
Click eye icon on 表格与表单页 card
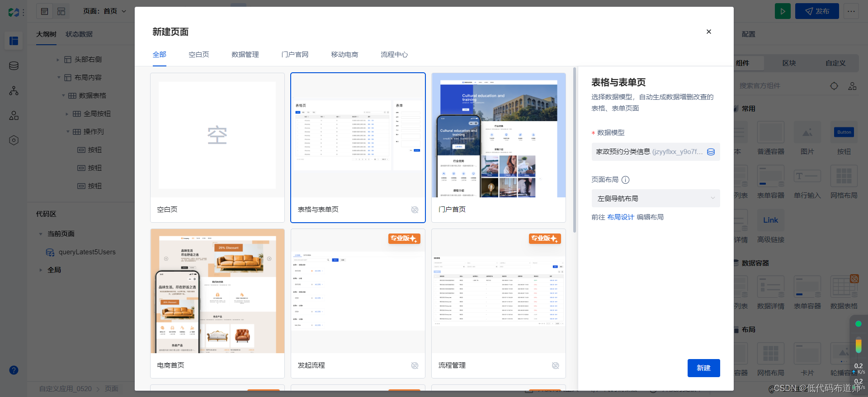[415, 210]
